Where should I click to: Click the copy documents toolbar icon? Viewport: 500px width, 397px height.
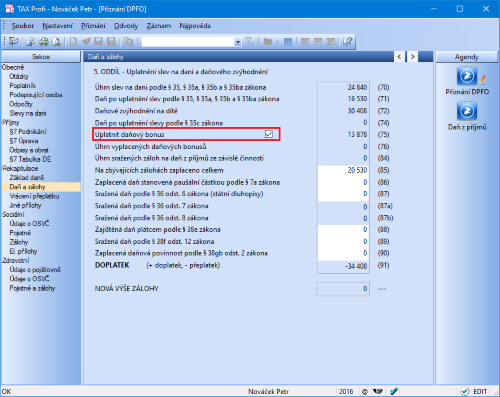coord(128,42)
